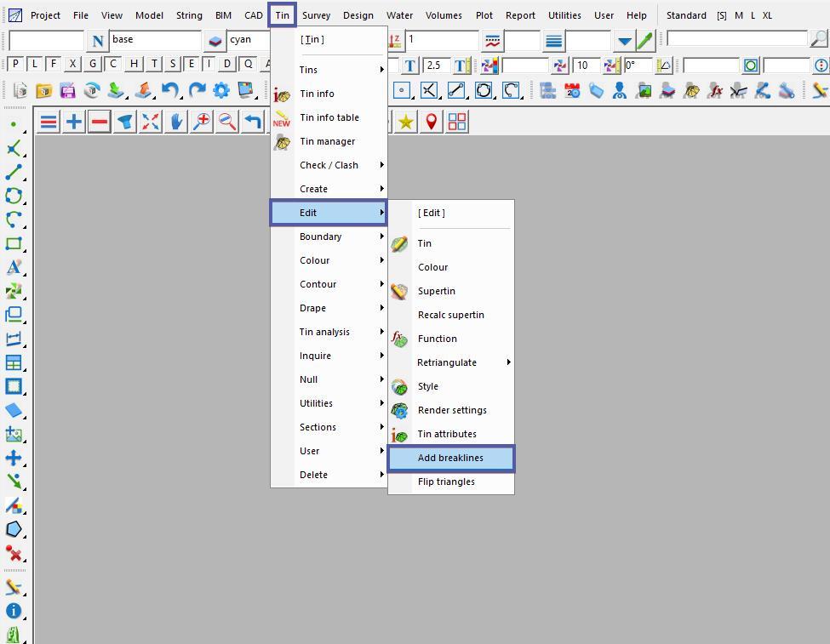Toggle the L snap letter button
This screenshot has width=830, height=644.
tap(35, 65)
